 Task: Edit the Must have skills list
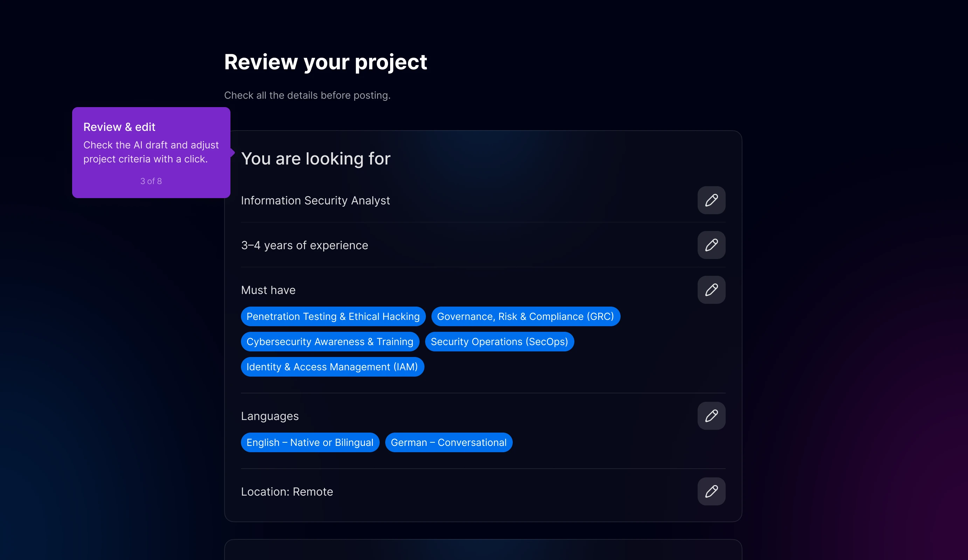[x=711, y=290]
